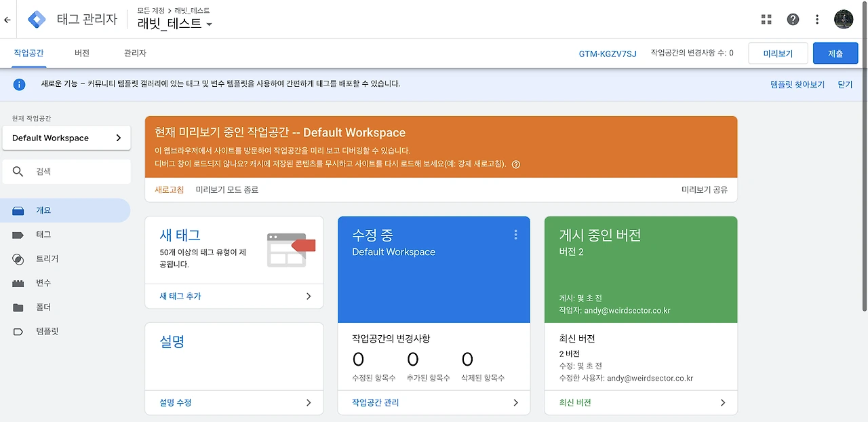The image size is (868, 422).
Task: Click the 수정된 항목수 count
Action: pos(358,359)
